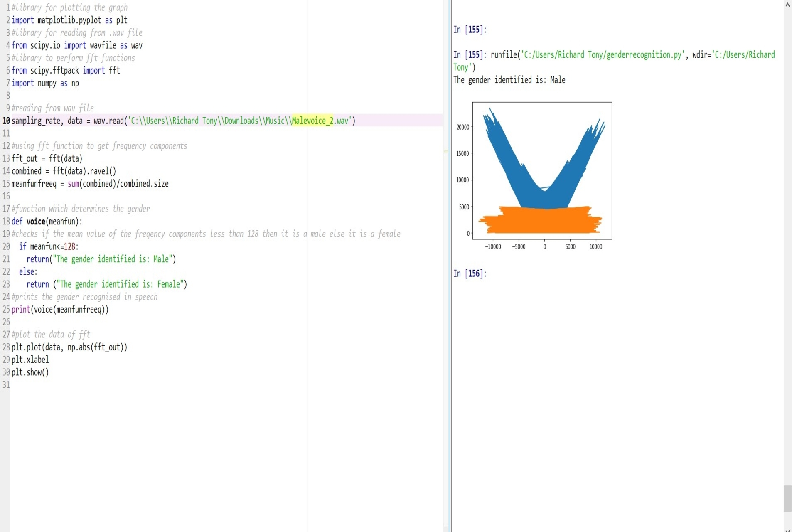
Task: Click line 7 'import numpy as np'
Action: pyautogui.click(x=45, y=83)
